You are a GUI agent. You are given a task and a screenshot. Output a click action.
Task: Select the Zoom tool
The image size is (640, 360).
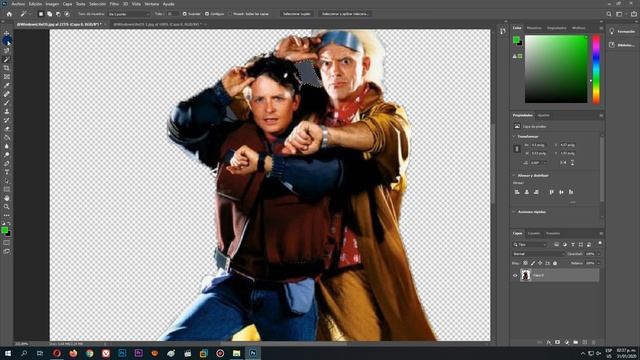coord(7,207)
